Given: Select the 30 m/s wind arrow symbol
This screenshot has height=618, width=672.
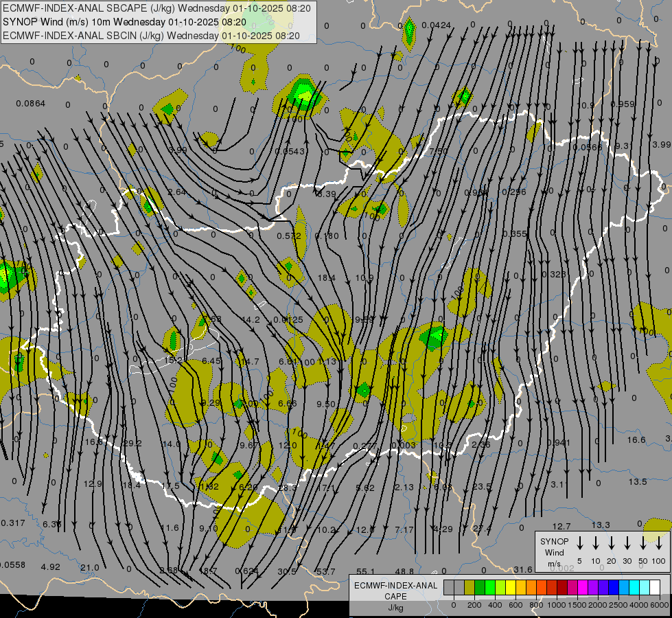Looking at the screenshot, I should coord(627,543).
